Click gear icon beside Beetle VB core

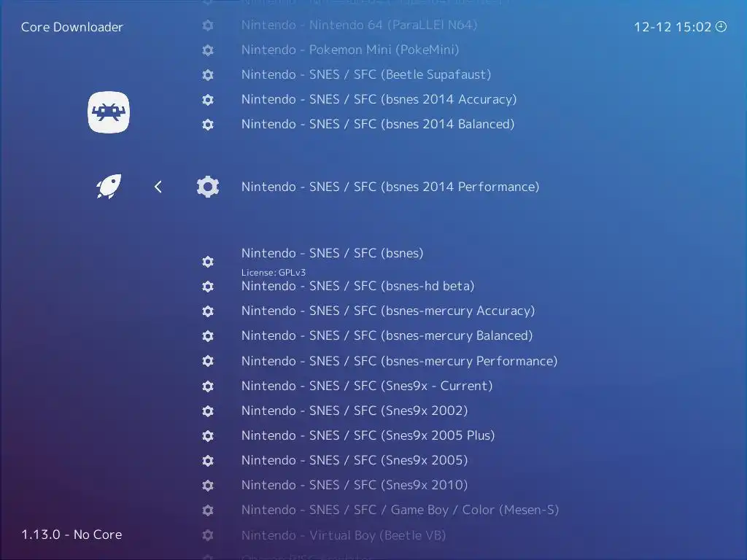(208, 534)
